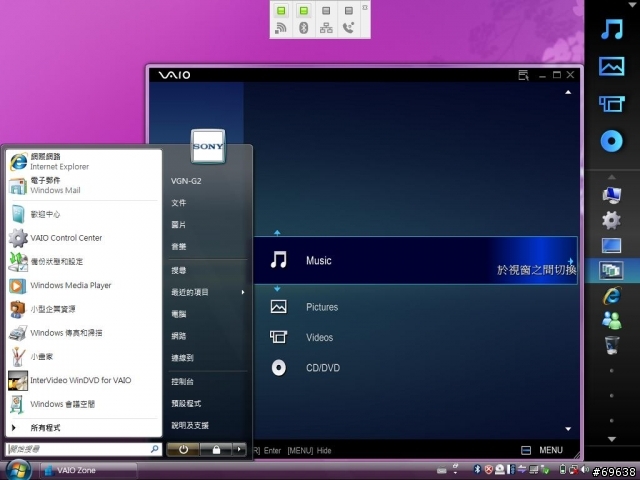Open 圖片 Pictures link in Start menu
This screenshot has width=640, height=480.
tap(178, 224)
